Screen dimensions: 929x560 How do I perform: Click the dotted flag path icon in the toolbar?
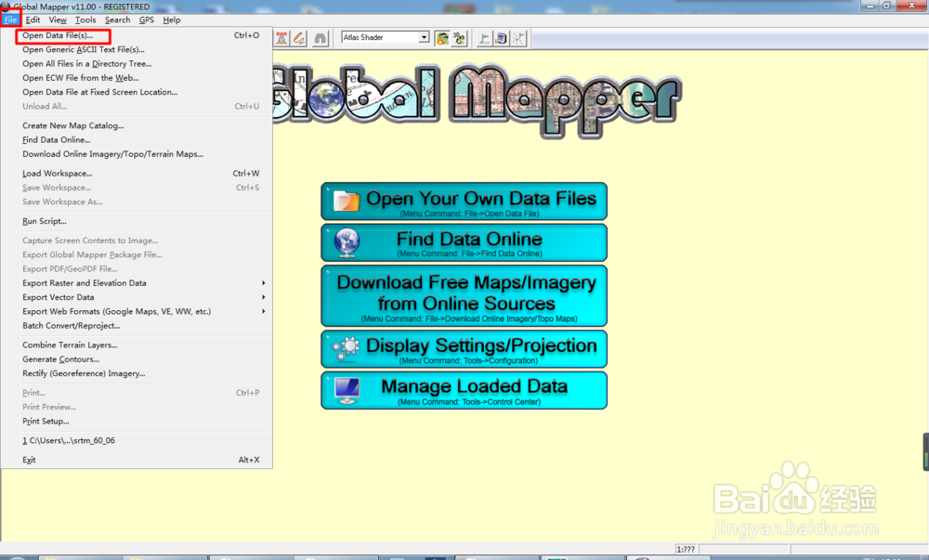point(518,38)
